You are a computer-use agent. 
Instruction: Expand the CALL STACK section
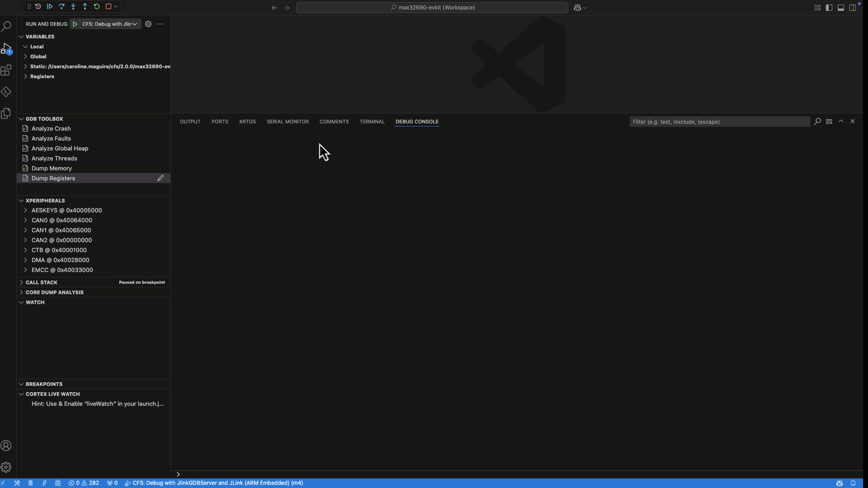(x=42, y=282)
